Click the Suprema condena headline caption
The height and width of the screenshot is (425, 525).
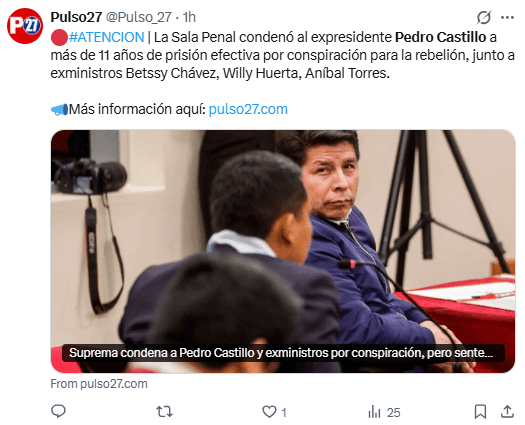[283, 353]
